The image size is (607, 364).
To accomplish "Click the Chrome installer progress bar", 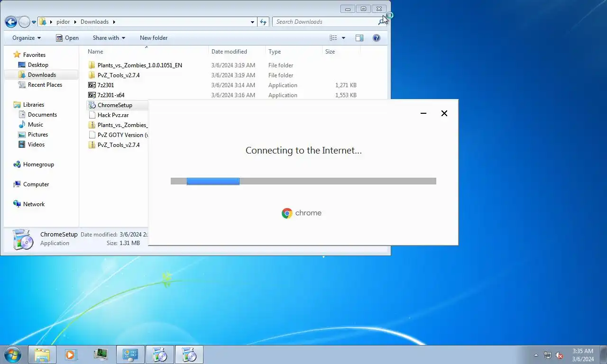I will 303,181.
